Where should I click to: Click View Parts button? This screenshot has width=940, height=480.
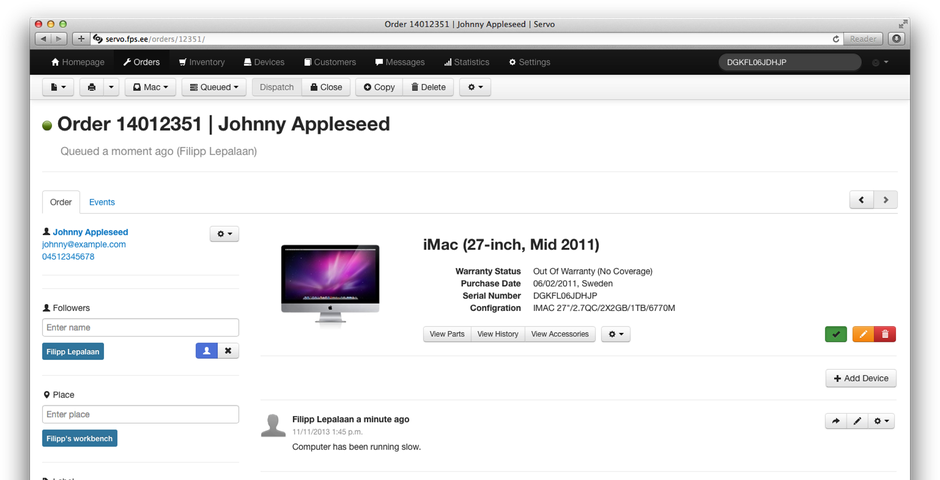(447, 334)
